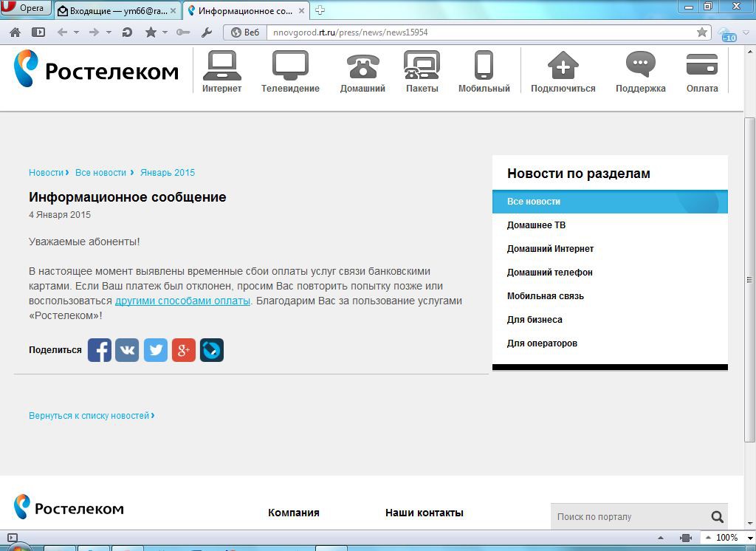Viewport: 756px width, 551px height.
Task: Select Мобильная связь news category
Action: [x=546, y=296]
